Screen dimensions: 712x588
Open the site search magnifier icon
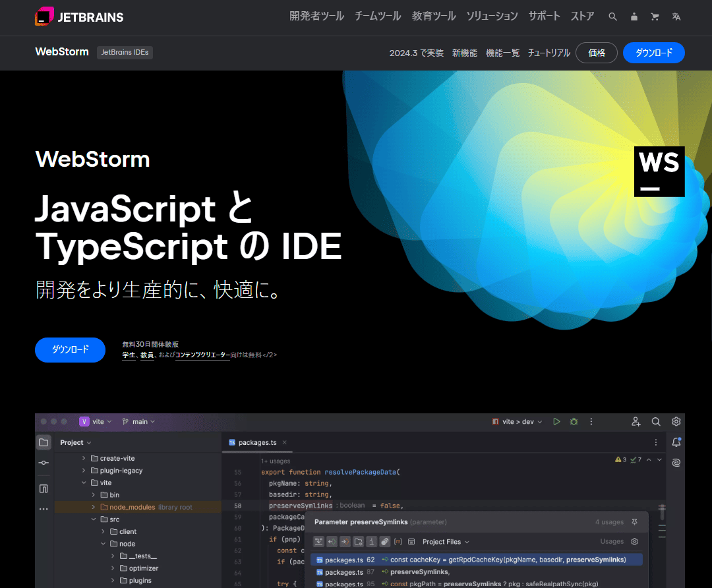pos(612,16)
